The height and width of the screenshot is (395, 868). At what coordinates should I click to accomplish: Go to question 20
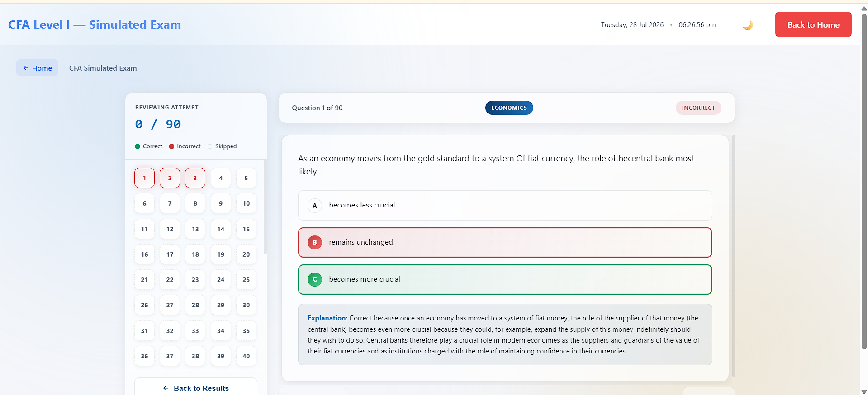click(246, 254)
